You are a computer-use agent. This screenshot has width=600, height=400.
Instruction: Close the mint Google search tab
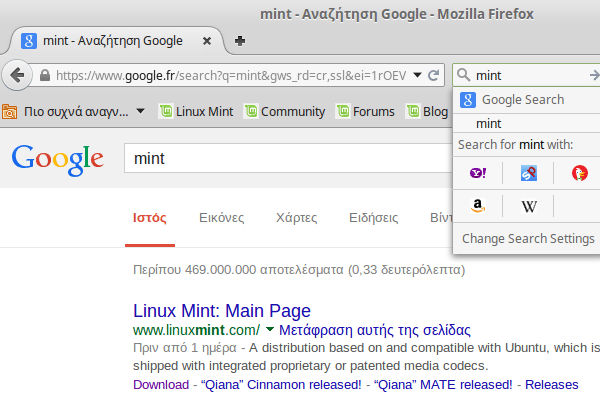click(207, 41)
